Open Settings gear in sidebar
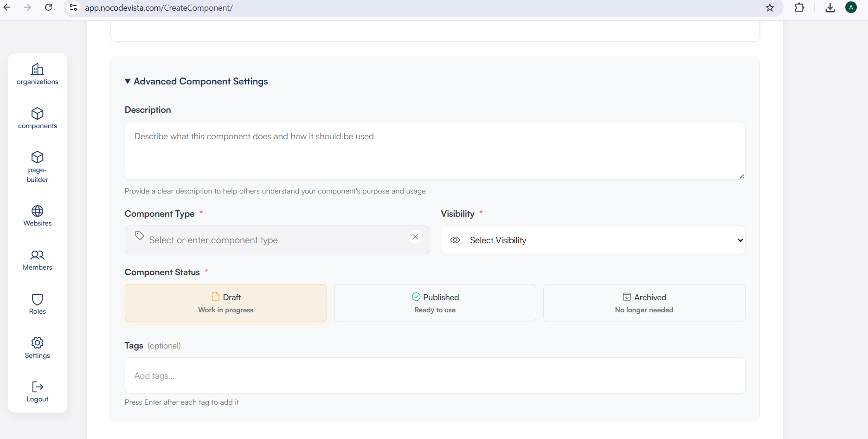 pyautogui.click(x=37, y=343)
